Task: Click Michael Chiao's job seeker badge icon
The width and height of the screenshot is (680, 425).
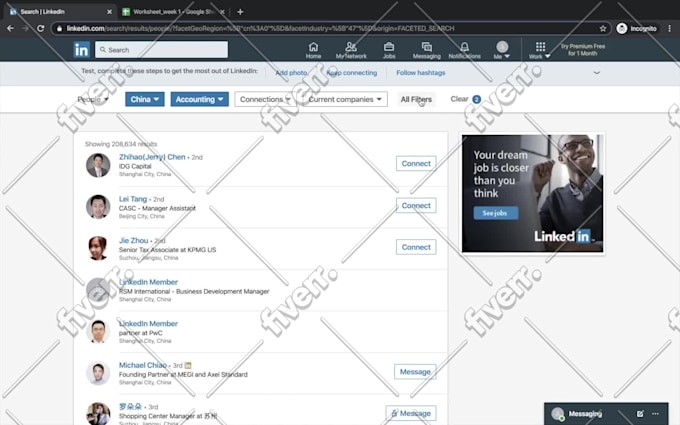Action: [188, 366]
